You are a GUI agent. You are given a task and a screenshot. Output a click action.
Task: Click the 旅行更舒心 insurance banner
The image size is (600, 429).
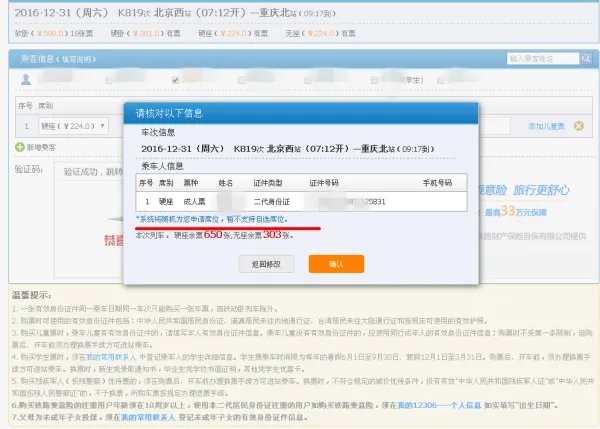tap(541, 190)
